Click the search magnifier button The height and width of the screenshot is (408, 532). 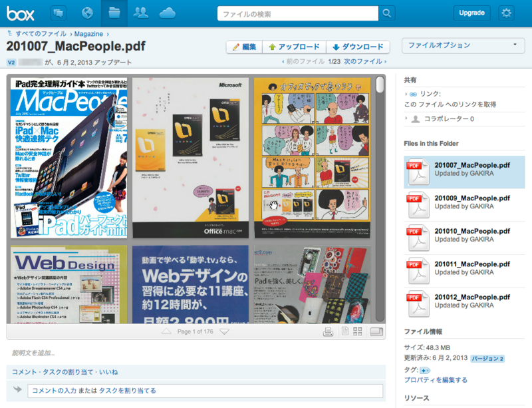(x=387, y=13)
